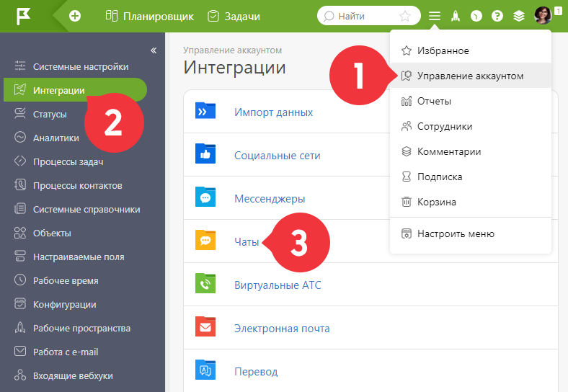Click the red Электронная почта envelope icon
This screenshot has width=568, height=392.
pyautogui.click(x=205, y=327)
